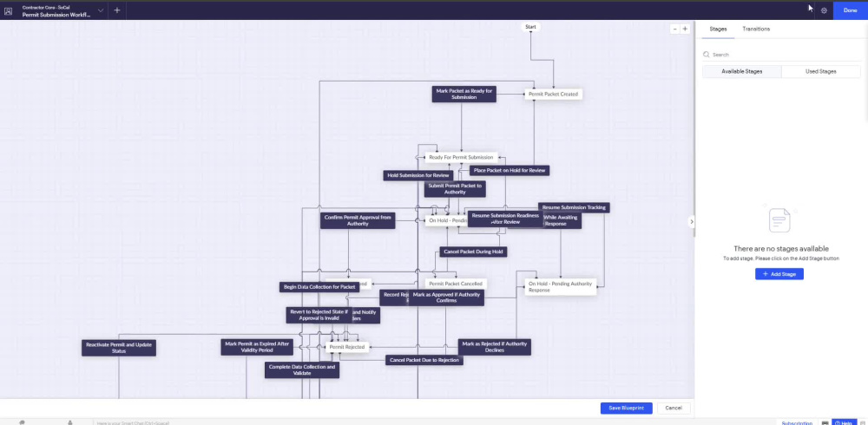Screen dimensions: 868x425
Task: Click the Done button
Action: 851,10
